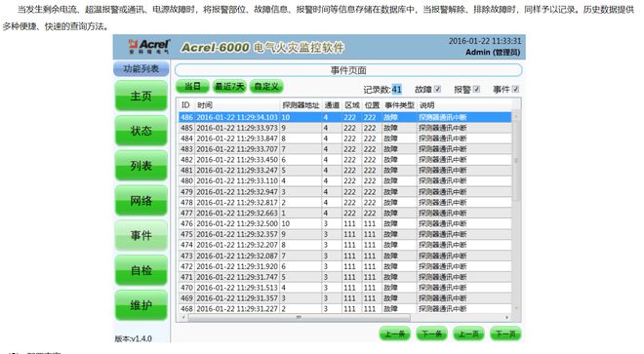
Task: Select event row with ID 475
Action: pos(345,234)
